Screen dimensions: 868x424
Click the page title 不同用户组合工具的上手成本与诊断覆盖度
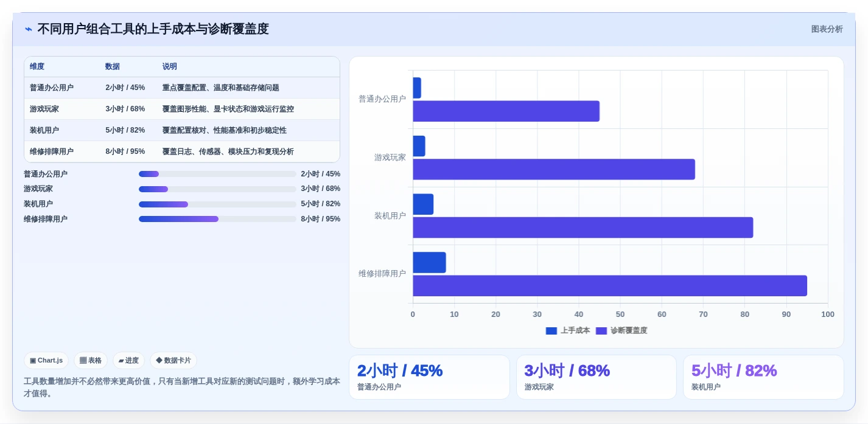[x=153, y=29]
